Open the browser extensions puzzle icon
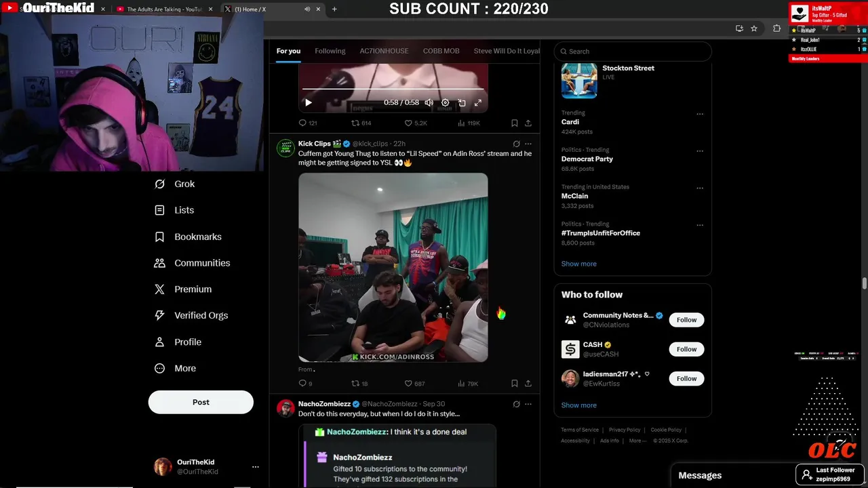Viewport: 868px width, 488px height. [777, 28]
